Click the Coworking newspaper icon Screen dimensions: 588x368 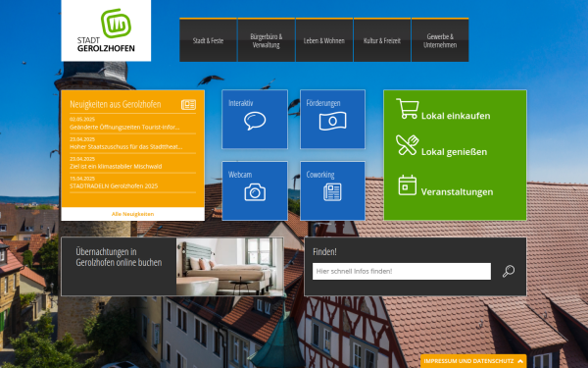(x=332, y=192)
